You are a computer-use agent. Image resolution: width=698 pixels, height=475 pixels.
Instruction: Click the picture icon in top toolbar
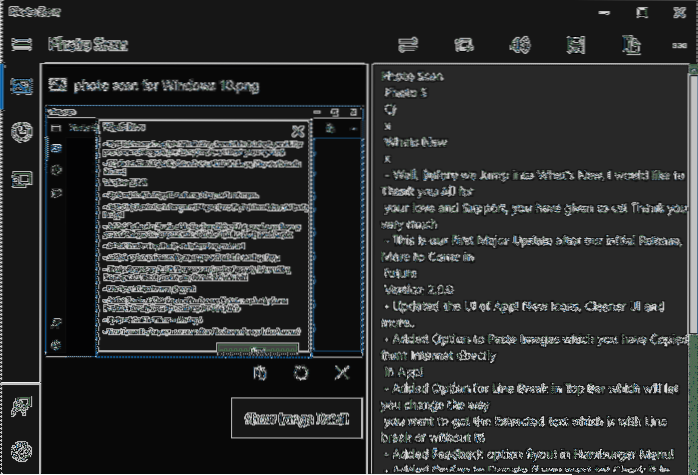pyautogui.click(x=463, y=44)
